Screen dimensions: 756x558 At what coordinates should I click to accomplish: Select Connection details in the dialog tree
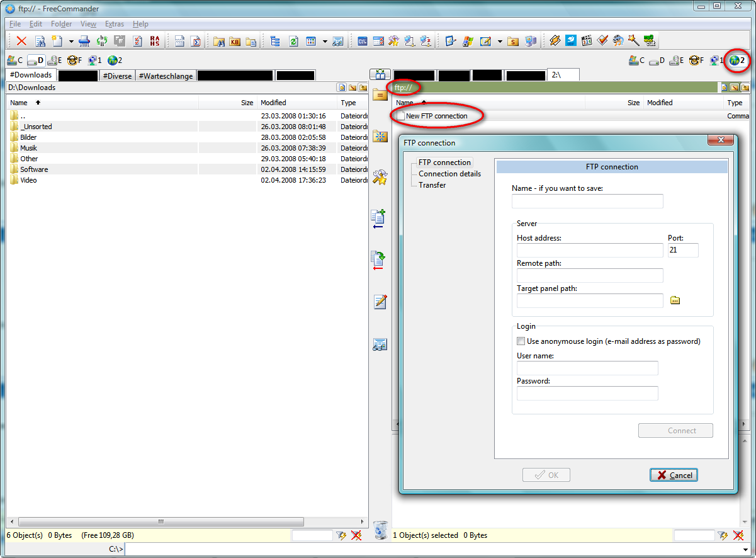pos(449,174)
